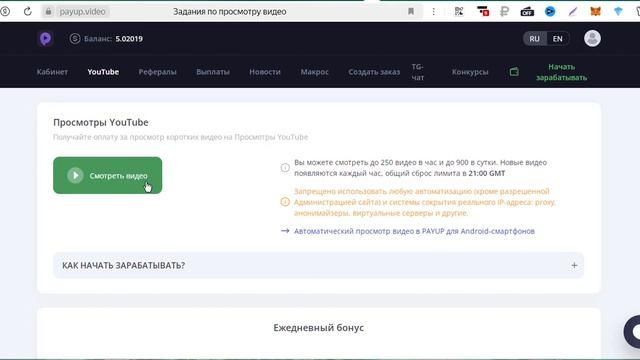Click the ruble sign extension icon
Viewport: 640px width, 360px height.
[504, 11]
